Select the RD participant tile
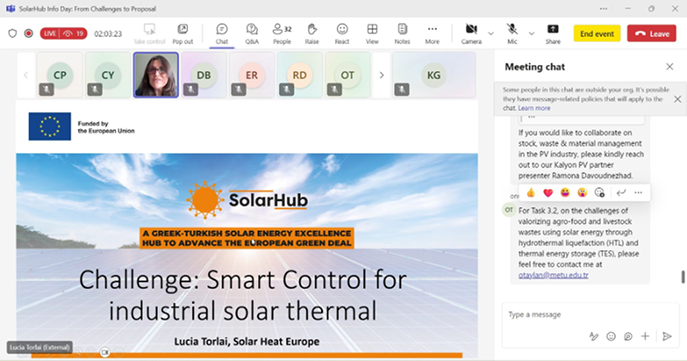Viewport: 687px width, 361px height. tap(300, 75)
